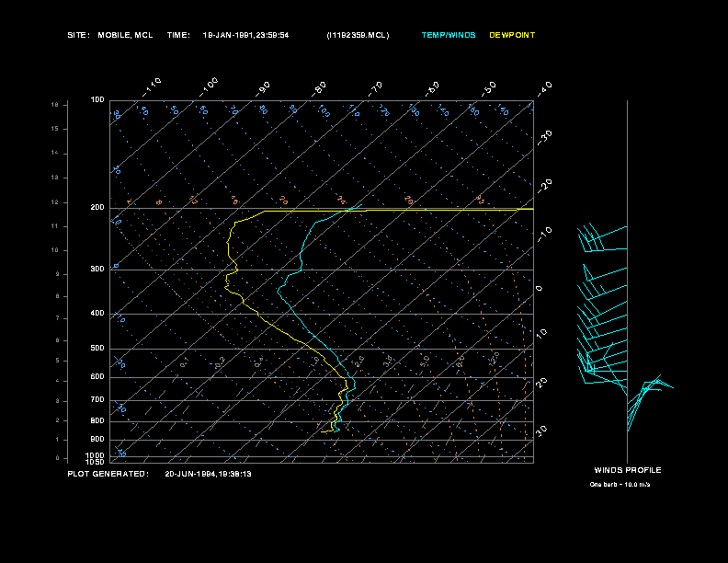
Task: Click height axis label 14 km
Action: coord(55,153)
